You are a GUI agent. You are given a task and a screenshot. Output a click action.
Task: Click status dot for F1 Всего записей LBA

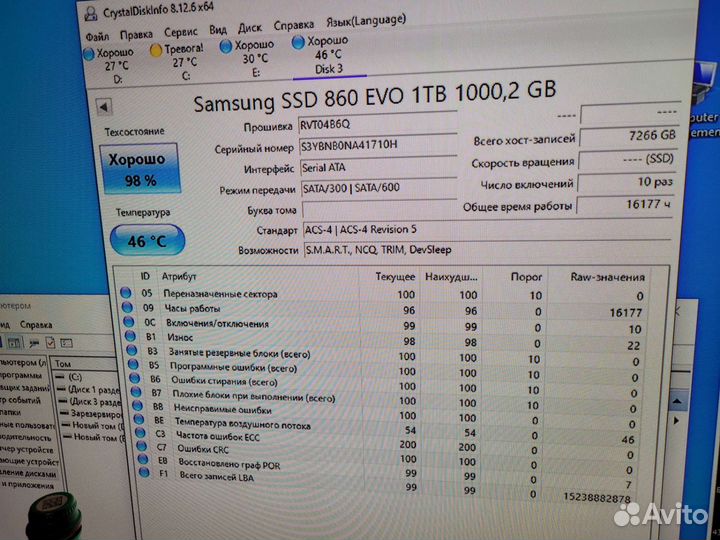[145, 472]
